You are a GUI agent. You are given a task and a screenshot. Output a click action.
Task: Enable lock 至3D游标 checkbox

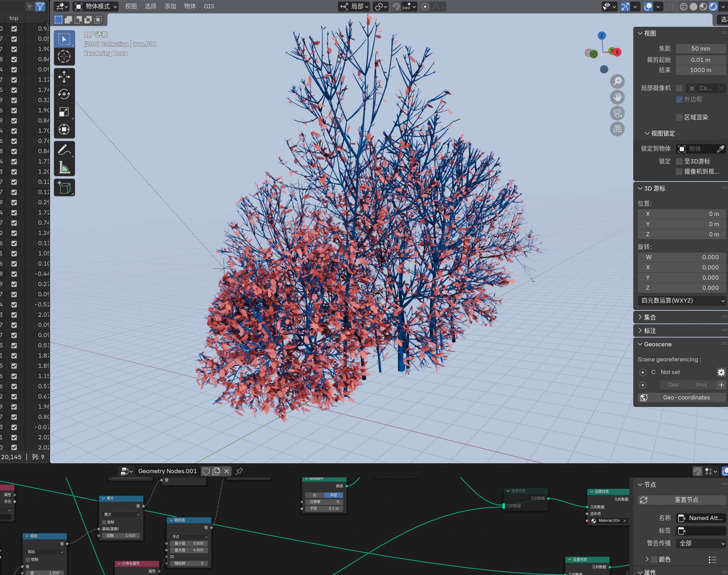[679, 161]
